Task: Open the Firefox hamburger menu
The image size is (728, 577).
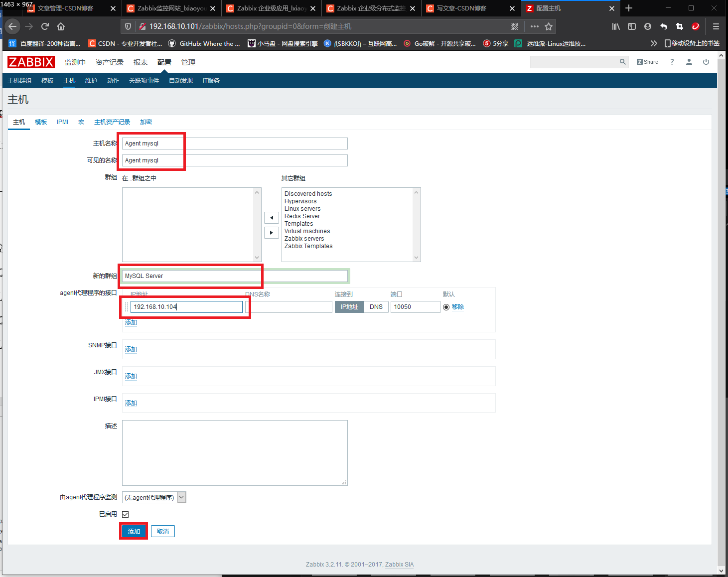Action: pyautogui.click(x=716, y=26)
